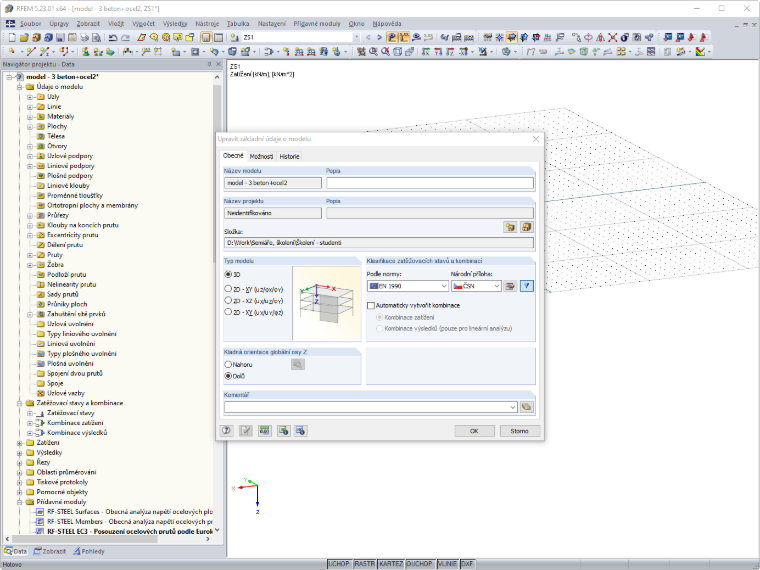Open the Národní příloha ČSN dropdown
The height and width of the screenshot is (570, 760).
496,286
